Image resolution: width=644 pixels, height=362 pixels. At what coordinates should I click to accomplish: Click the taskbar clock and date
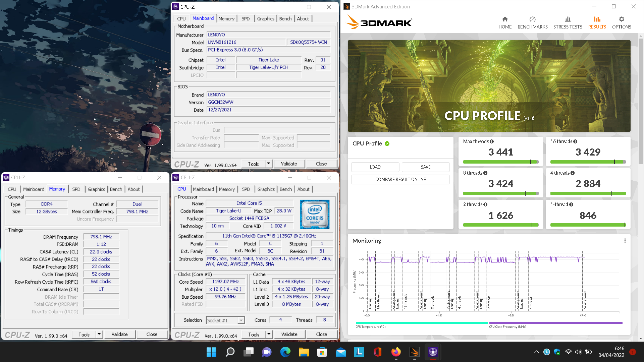point(611,352)
